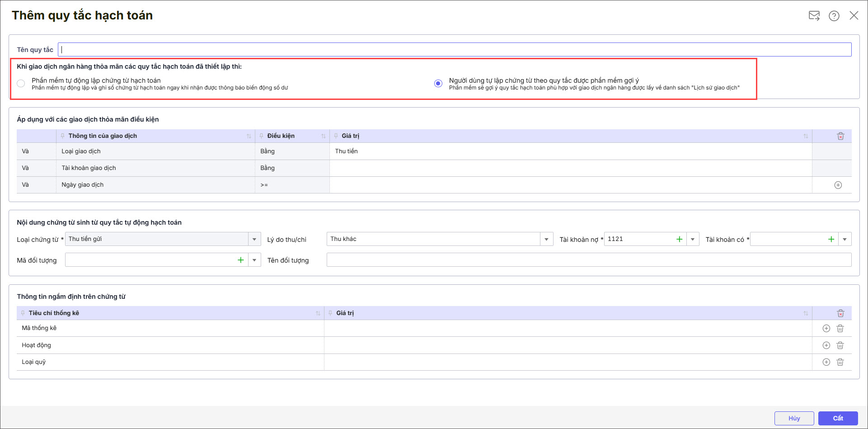The width and height of the screenshot is (868, 429).
Task: Select 'Phần mềm tự động lập chứng từ' radio option
Action: click(21, 83)
